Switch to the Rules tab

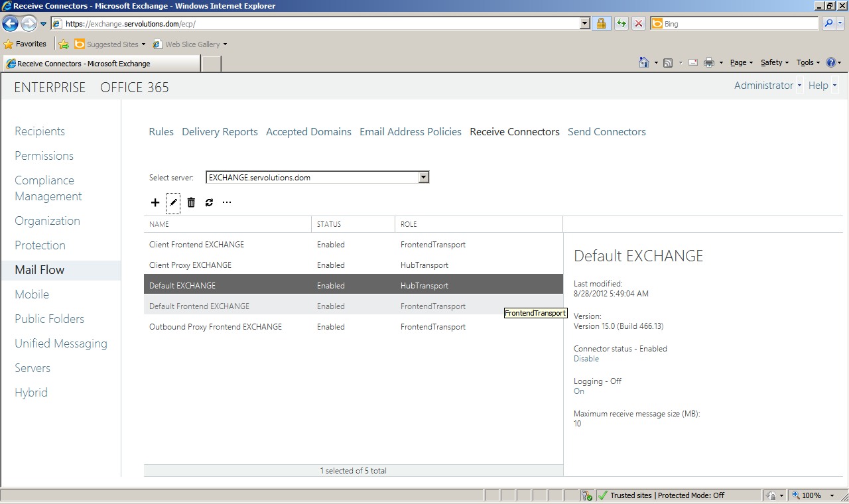tap(161, 132)
